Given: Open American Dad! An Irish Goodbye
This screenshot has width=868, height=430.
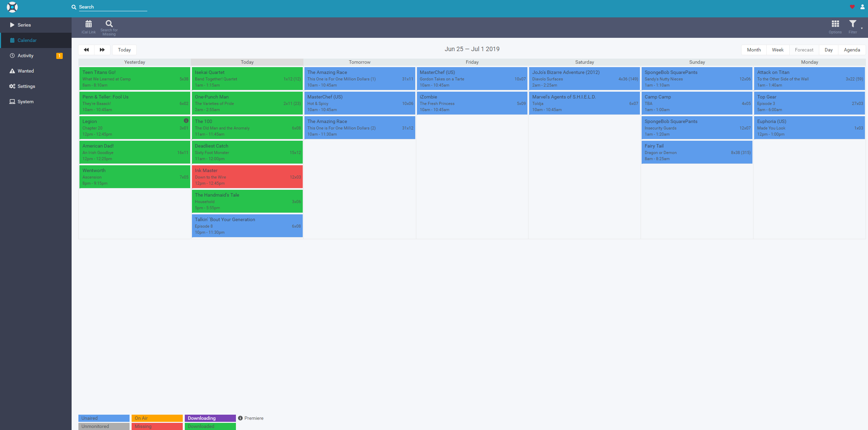Looking at the screenshot, I should (x=135, y=152).
